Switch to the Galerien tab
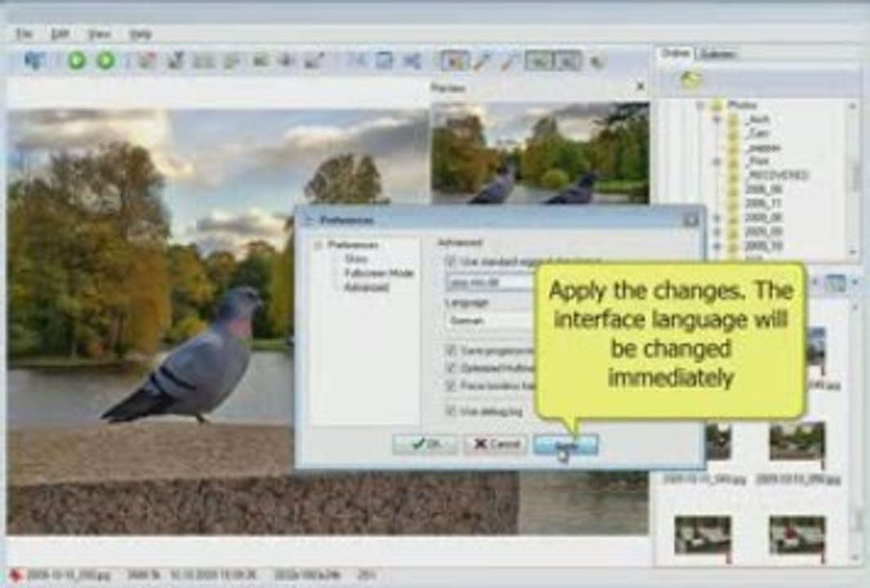 (717, 54)
